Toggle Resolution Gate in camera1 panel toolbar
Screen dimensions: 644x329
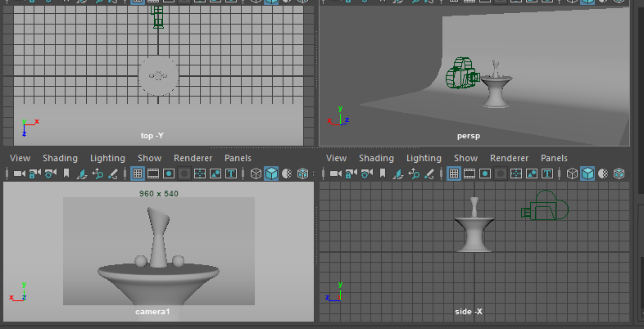pos(168,174)
